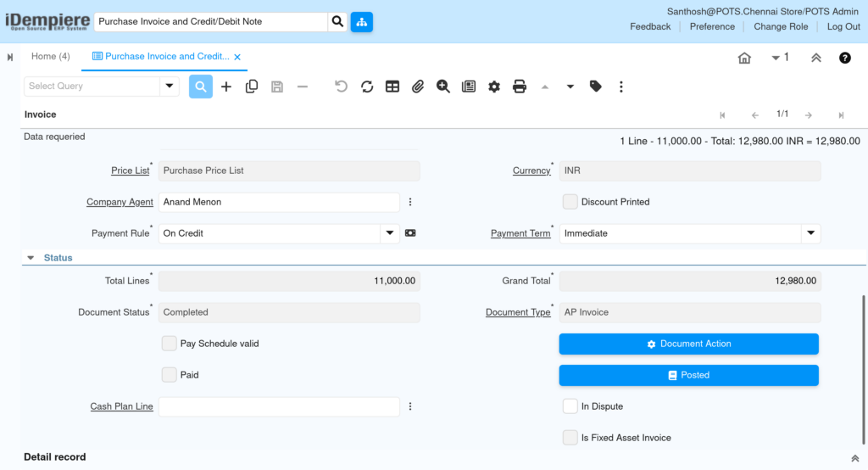Open the menu tree icon button
The height and width of the screenshot is (470, 868).
point(361,21)
